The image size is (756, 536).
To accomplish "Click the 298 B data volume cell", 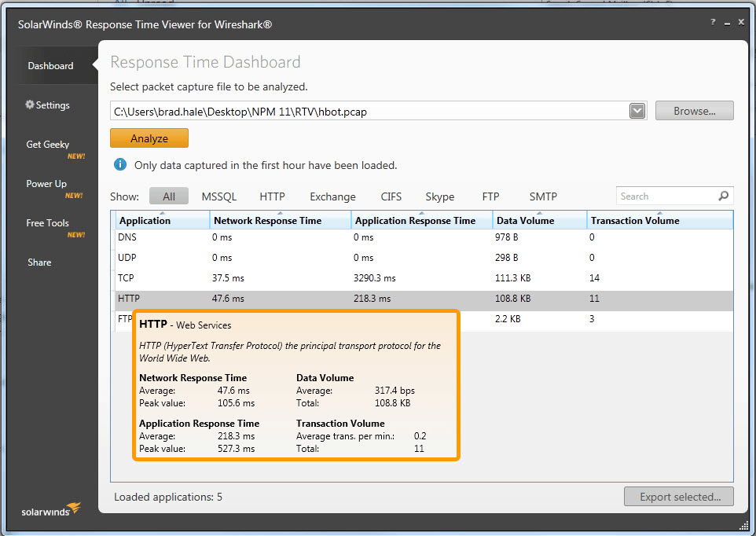I will (507, 258).
